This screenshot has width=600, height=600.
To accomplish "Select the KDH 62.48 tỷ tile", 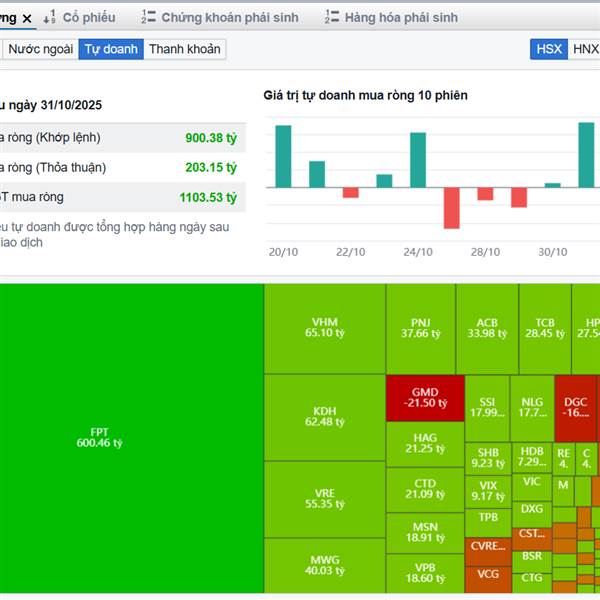I will click(x=325, y=417).
